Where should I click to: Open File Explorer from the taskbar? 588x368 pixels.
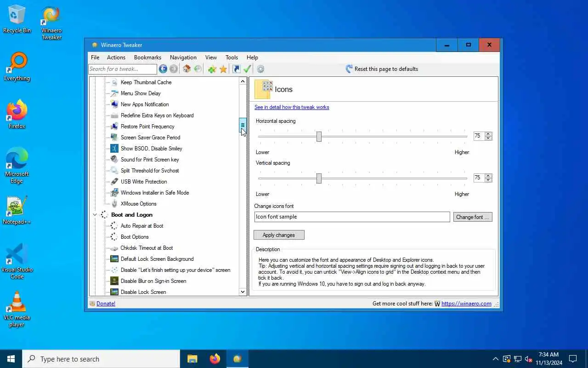192,359
